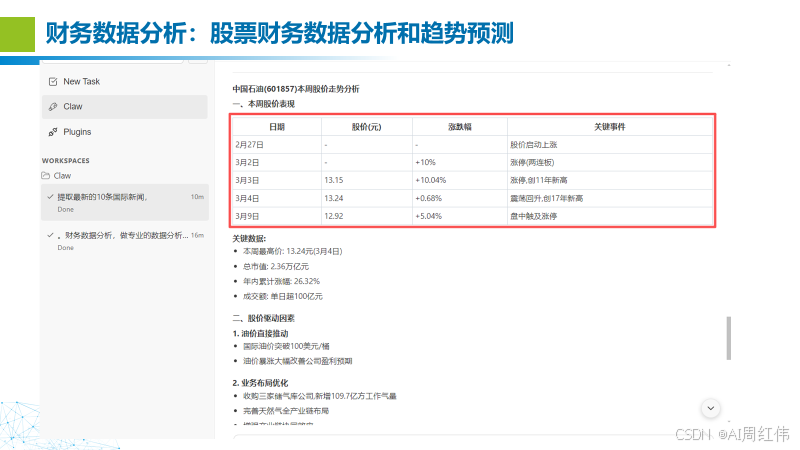The height and width of the screenshot is (450, 800).
Task: Click the 2月27日 date cell
Action: click(277, 145)
